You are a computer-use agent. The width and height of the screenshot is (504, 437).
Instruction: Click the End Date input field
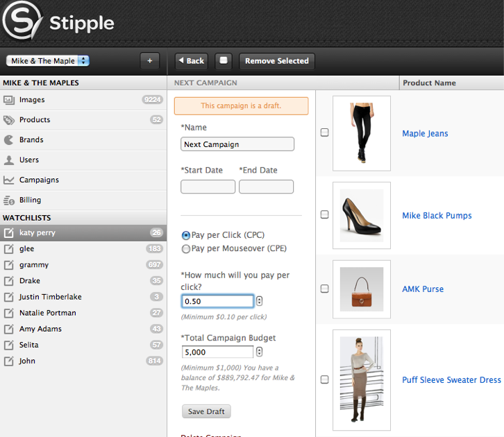click(x=266, y=187)
